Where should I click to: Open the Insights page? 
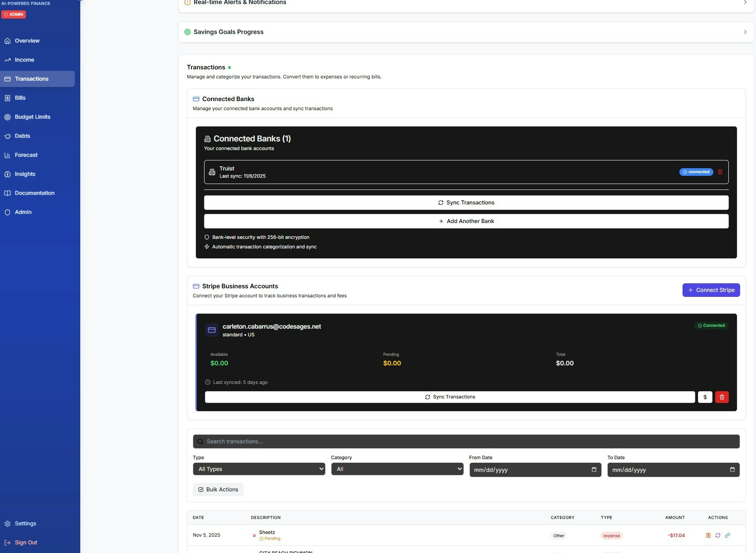tap(25, 174)
